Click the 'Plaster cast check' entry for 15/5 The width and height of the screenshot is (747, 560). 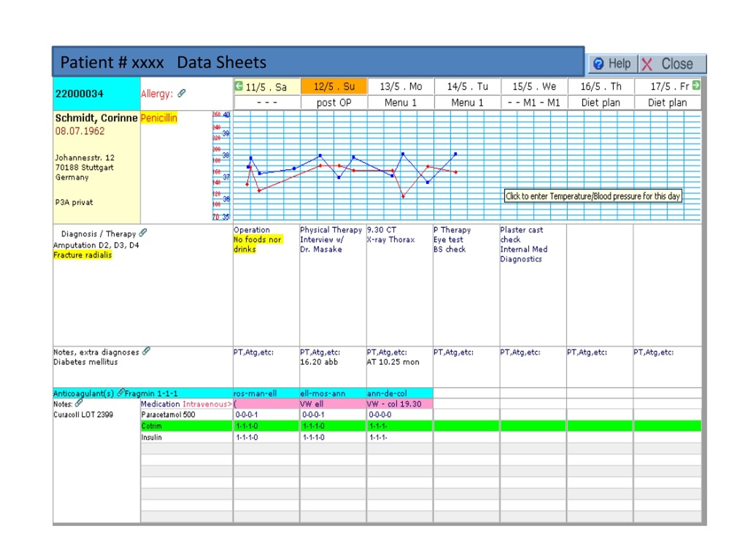coord(521,235)
